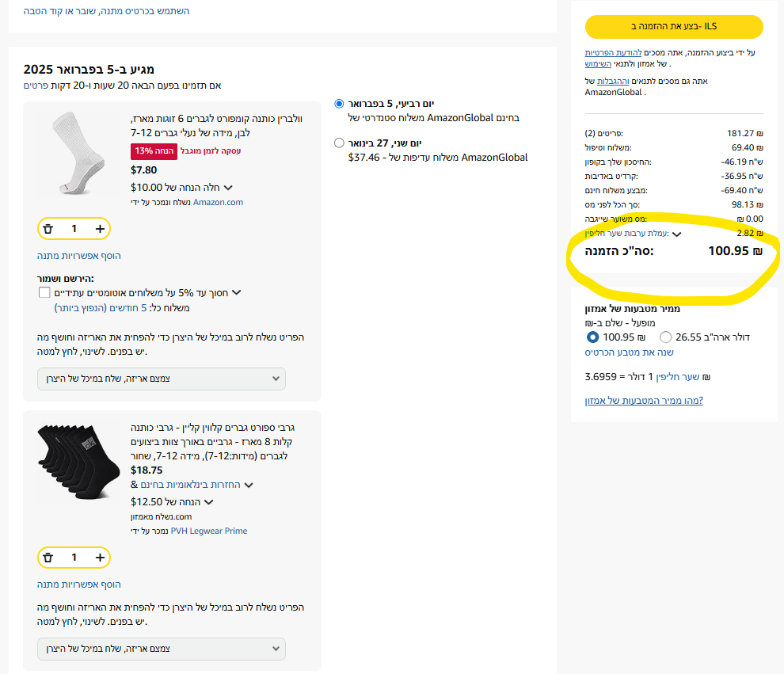This screenshot has height=674, width=784.
Task: Increase quantity of white socks with plus
Action: click(100, 229)
